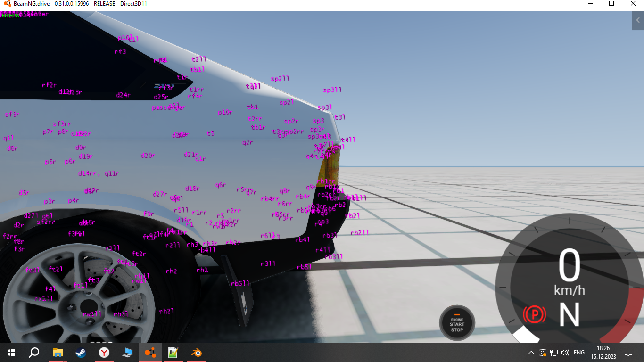Viewport: 644px width, 362px height.
Task: Click the gear indicator N
Action: coord(569,315)
